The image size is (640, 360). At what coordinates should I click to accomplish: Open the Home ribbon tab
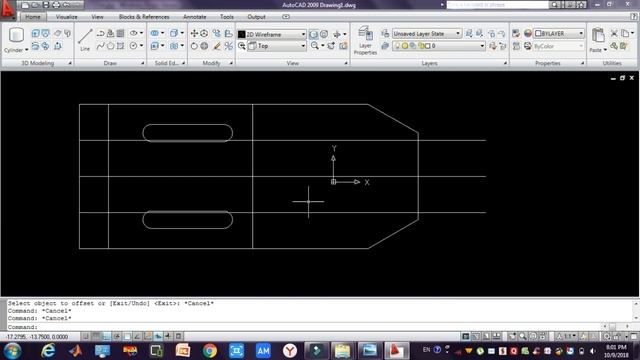pyautogui.click(x=33, y=17)
